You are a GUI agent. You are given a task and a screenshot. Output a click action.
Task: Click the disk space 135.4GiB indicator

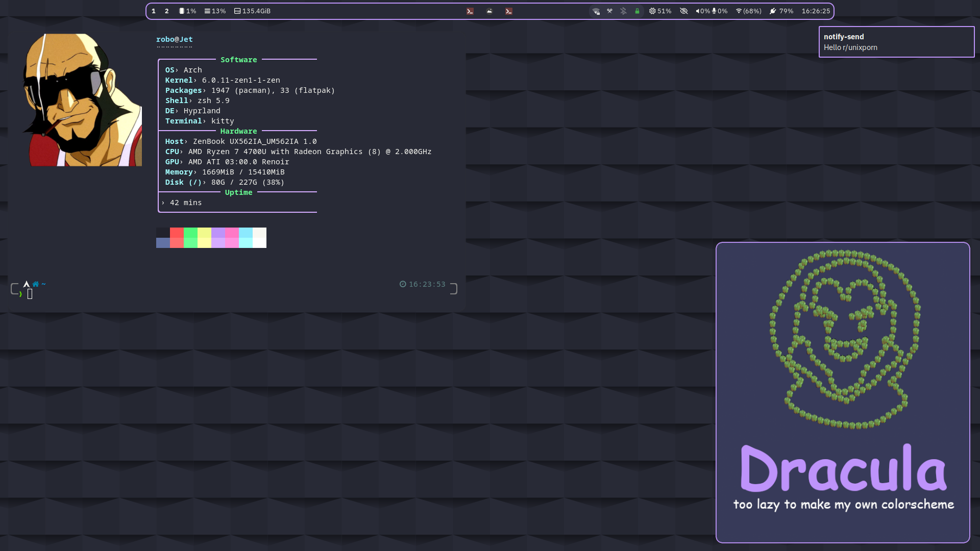(x=252, y=11)
